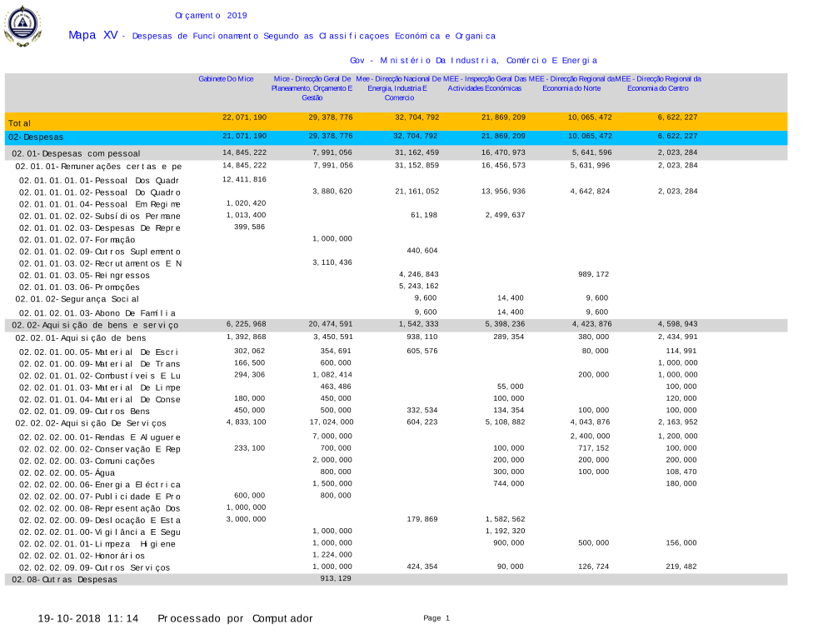Click the Page 1 footer label

[x=436, y=618]
